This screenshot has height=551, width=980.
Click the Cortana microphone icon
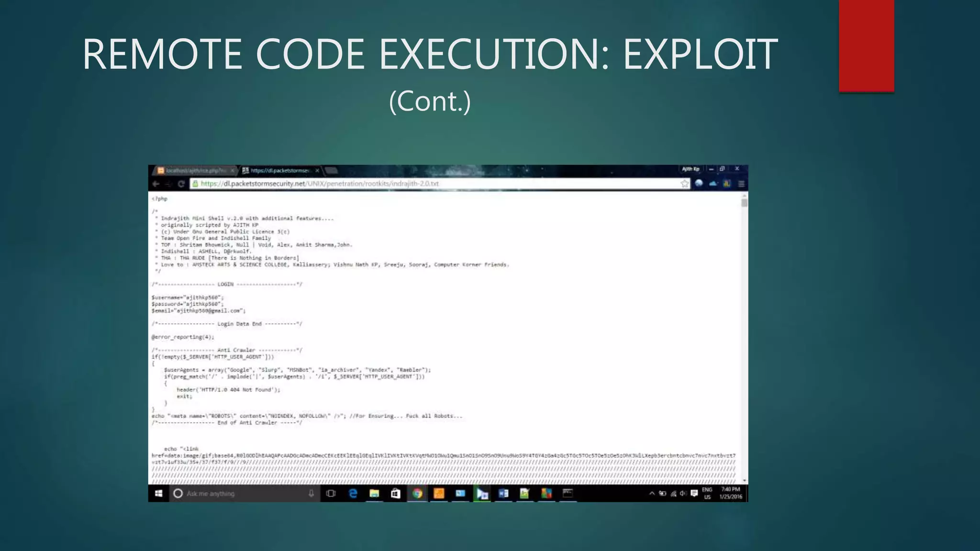(311, 493)
